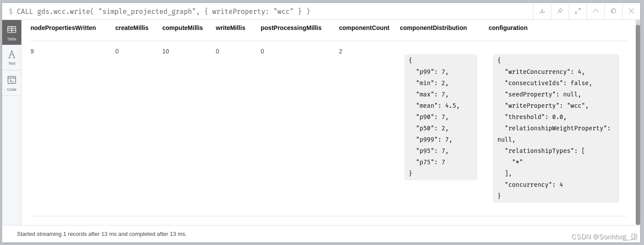The image size is (644, 245).
Task: Click the "min": 2 line
Action: coord(432,83)
